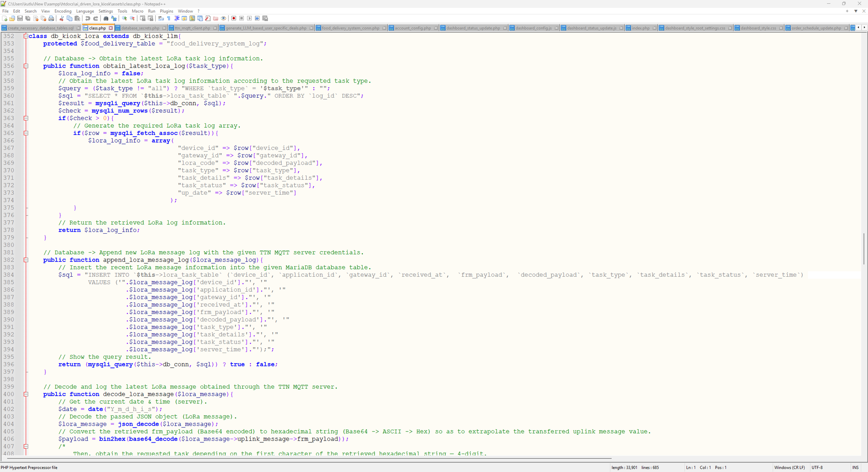
Task: Toggle Show All Characters pilcrow button
Action: click(x=169, y=18)
